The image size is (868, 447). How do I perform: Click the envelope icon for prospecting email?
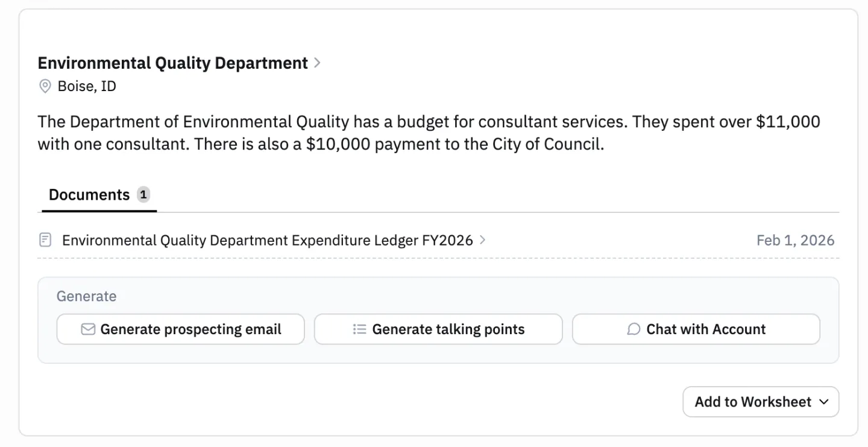(88, 329)
